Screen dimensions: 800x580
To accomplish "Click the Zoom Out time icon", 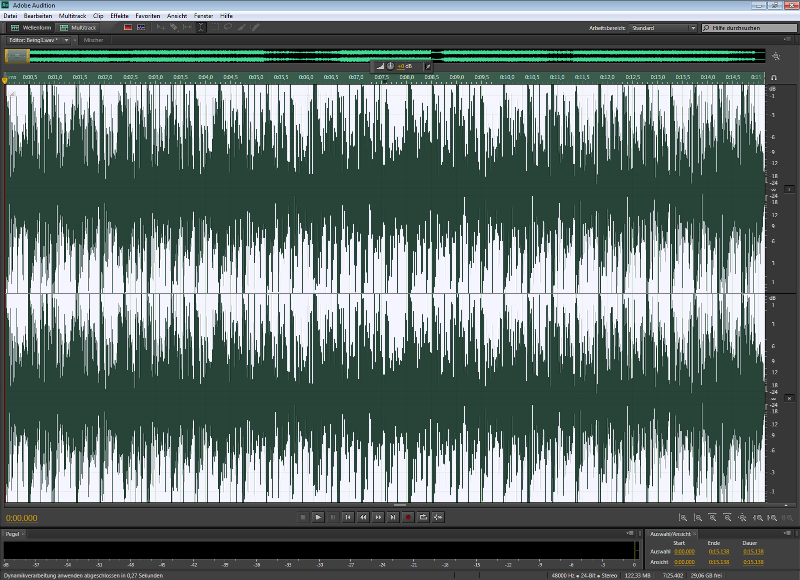I will click(728, 518).
